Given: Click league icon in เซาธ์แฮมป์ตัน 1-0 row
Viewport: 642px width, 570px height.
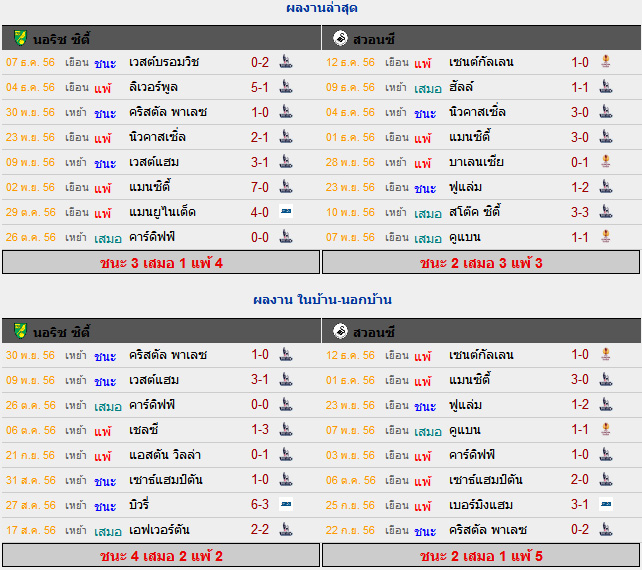Looking at the screenshot, I should (286, 479).
